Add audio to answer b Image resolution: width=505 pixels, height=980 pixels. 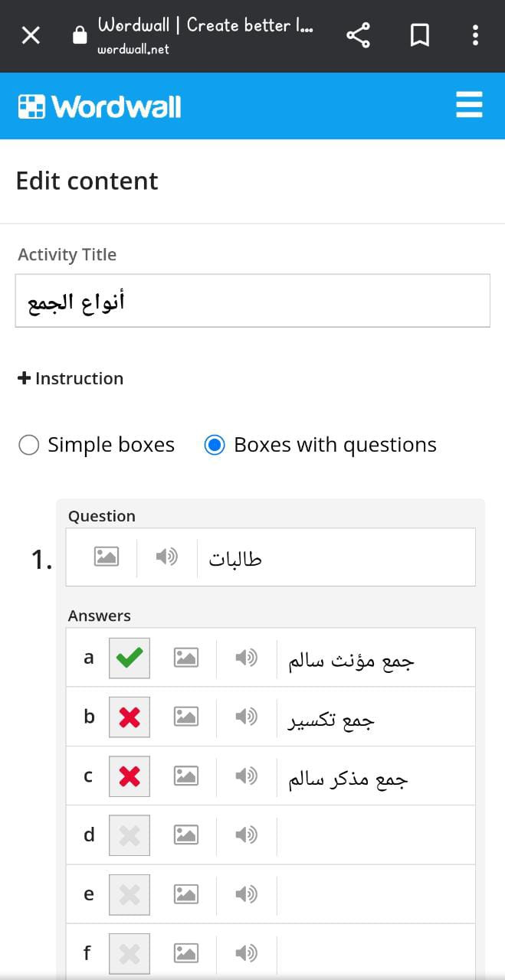245,716
